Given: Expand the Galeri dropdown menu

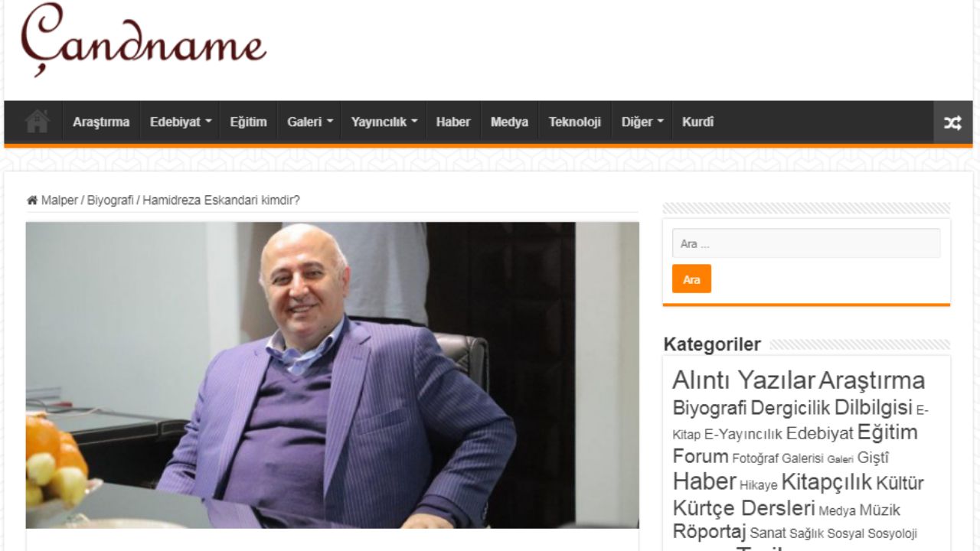Looking at the screenshot, I should 310,122.
